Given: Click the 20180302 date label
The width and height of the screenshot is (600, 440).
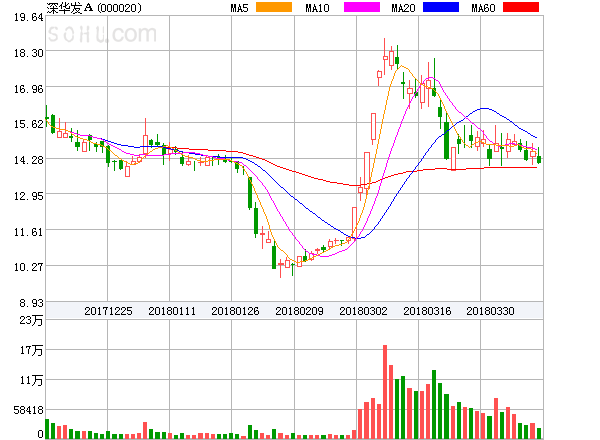Looking at the screenshot, I should click(x=363, y=311).
